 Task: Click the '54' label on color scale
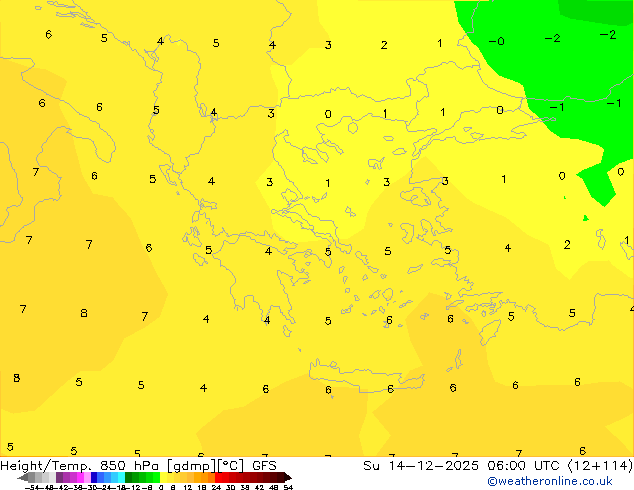pos(288,487)
